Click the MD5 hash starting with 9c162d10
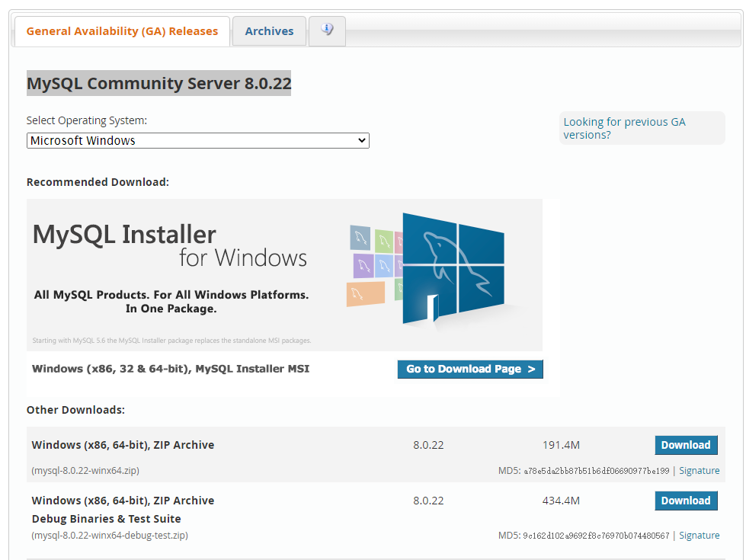746x560 pixels. pyautogui.click(x=596, y=536)
